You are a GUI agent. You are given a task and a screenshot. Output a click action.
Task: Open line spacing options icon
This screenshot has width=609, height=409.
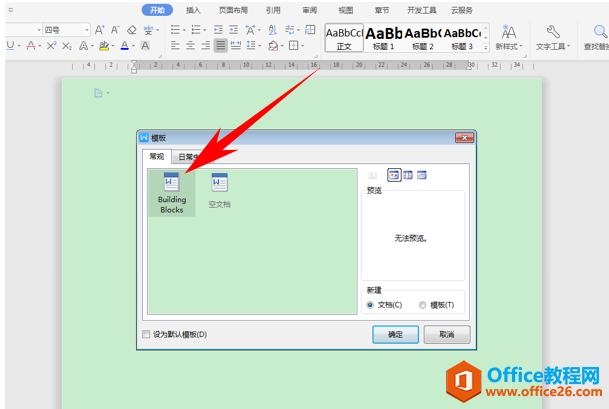pyautogui.click(x=251, y=45)
